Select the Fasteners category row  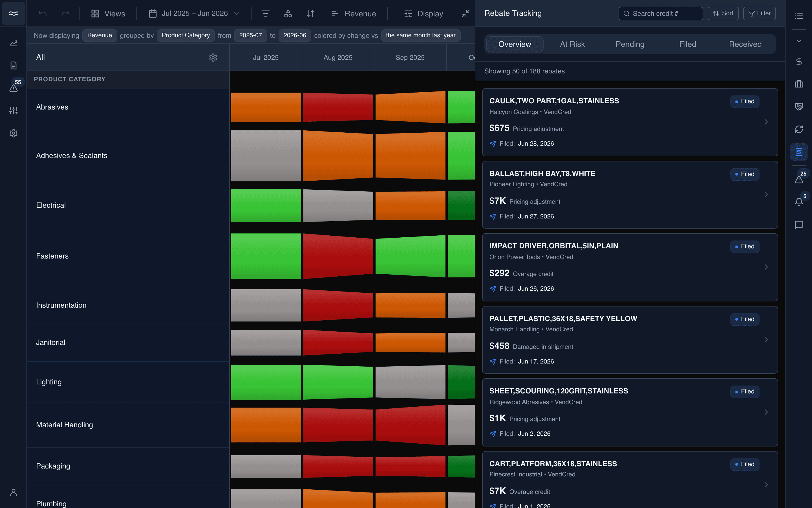[x=128, y=256]
